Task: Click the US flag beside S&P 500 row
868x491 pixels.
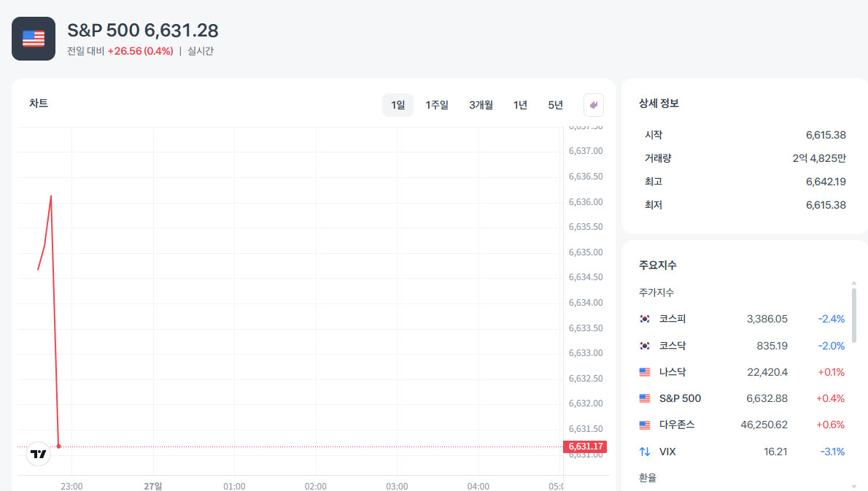Action: coord(645,398)
